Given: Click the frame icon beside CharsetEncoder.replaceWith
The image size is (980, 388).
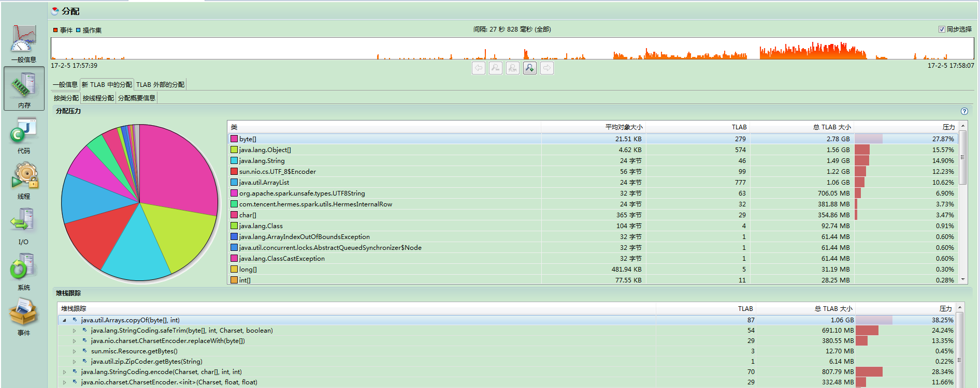Looking at the screenshot, I should [x=84, y=341].
